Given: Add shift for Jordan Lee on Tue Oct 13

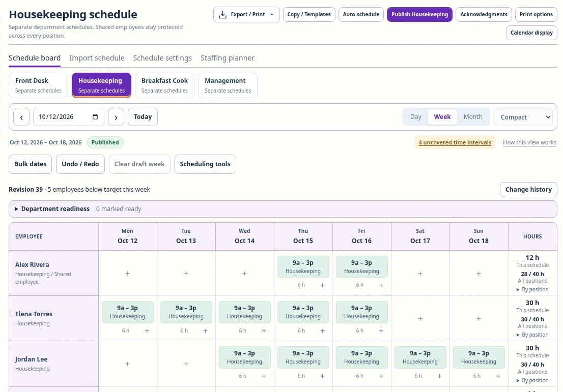Looking at the screenshot, I should [186, 364].
